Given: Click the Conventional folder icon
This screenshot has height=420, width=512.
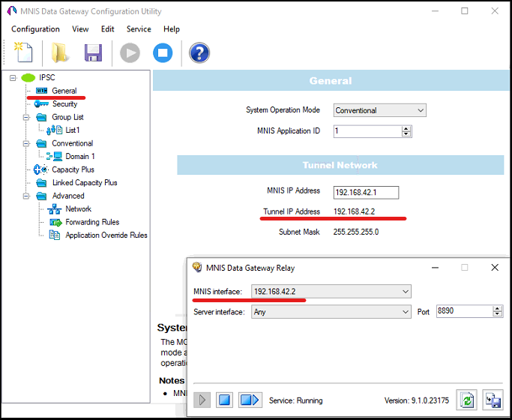Looking at the screenshot, I should [x=41, y=143].
